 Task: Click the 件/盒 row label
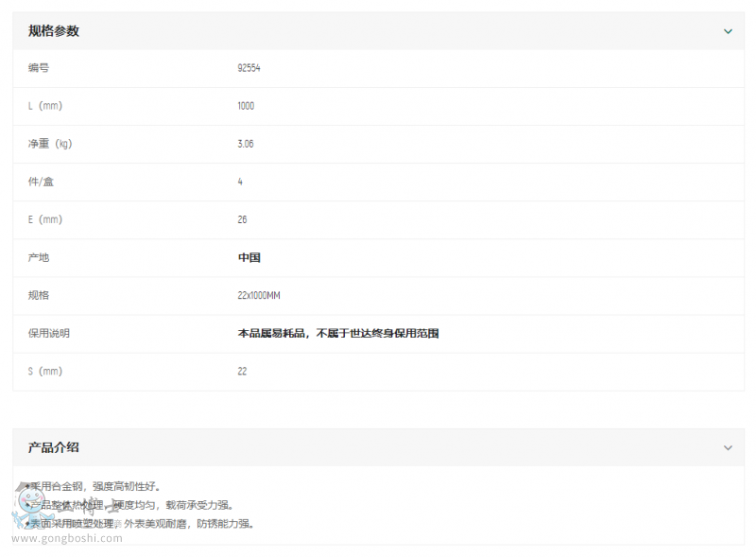(41, 182)
